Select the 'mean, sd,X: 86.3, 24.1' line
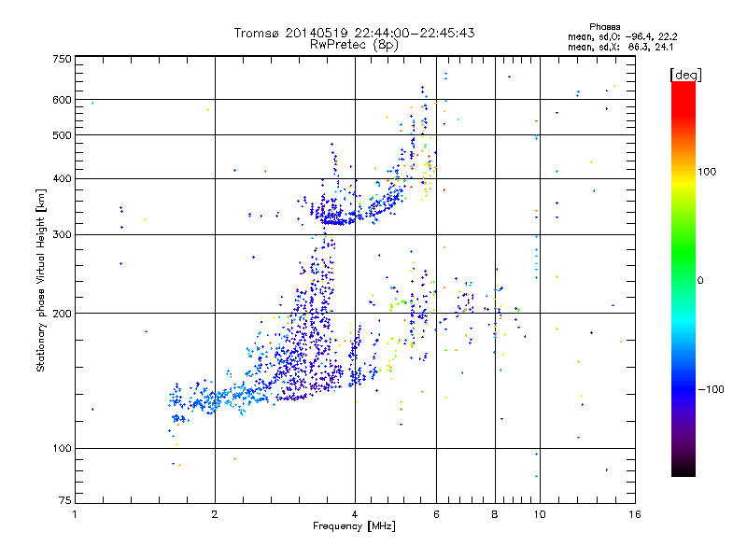The width and height of the screenshot is (747, 560). 620,47
